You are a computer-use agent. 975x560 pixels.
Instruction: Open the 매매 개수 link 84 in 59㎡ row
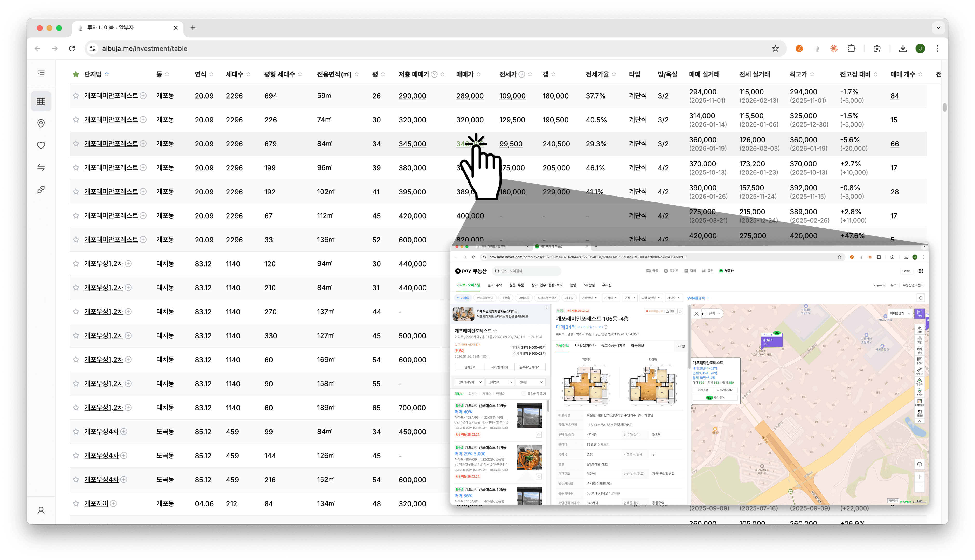[895, 96]
